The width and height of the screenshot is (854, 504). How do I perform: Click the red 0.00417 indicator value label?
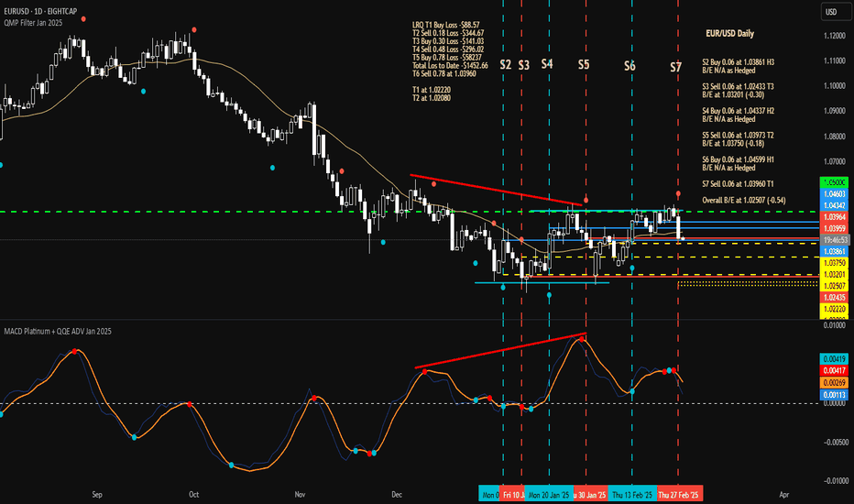click(x=834, y=370)
